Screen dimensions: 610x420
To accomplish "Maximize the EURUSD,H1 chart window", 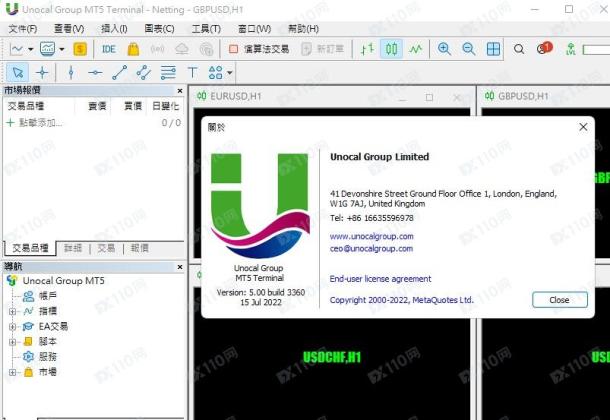I will (429, 97).
